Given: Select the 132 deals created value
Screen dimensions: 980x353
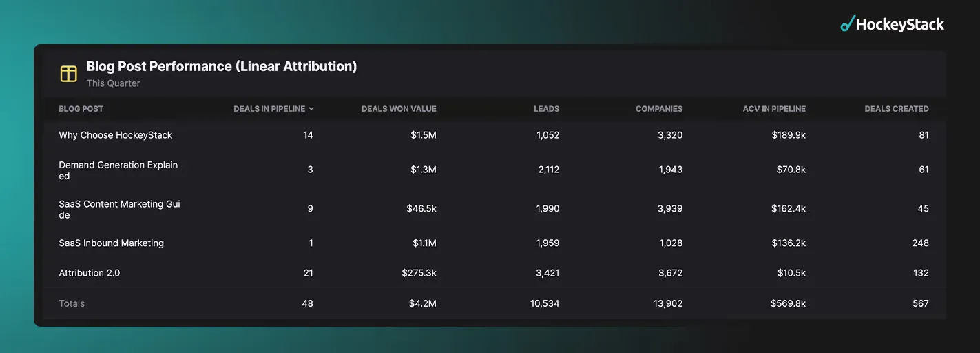Looking at the screenshot, I should point(921,273).
